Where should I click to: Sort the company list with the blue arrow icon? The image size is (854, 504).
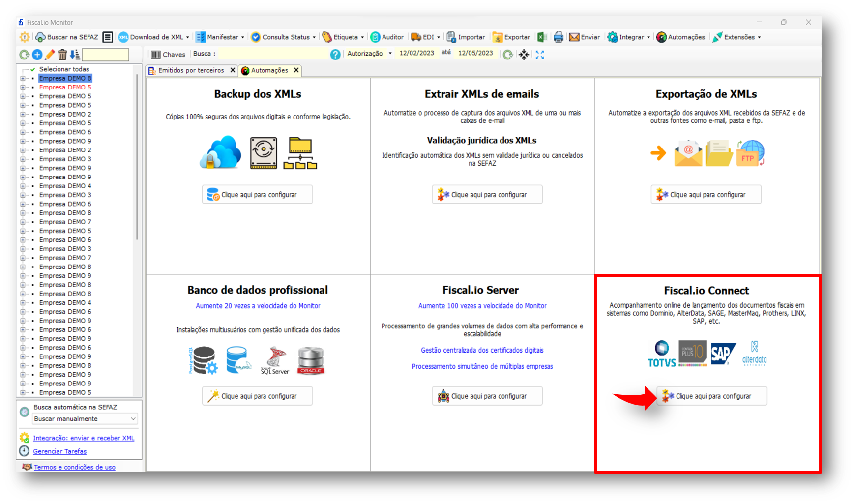point(75,55)
